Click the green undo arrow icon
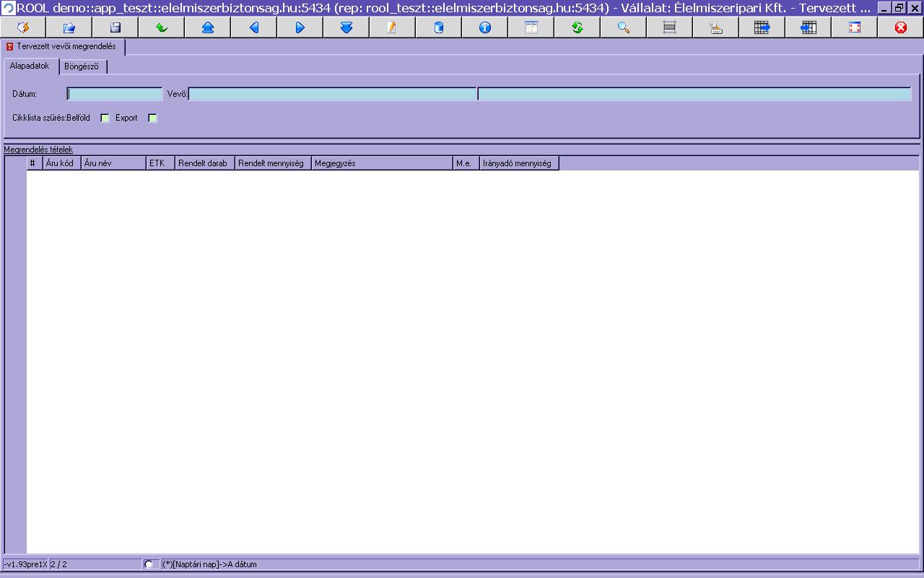The width and height of the screenshot is (924, 578). point(162,27)
